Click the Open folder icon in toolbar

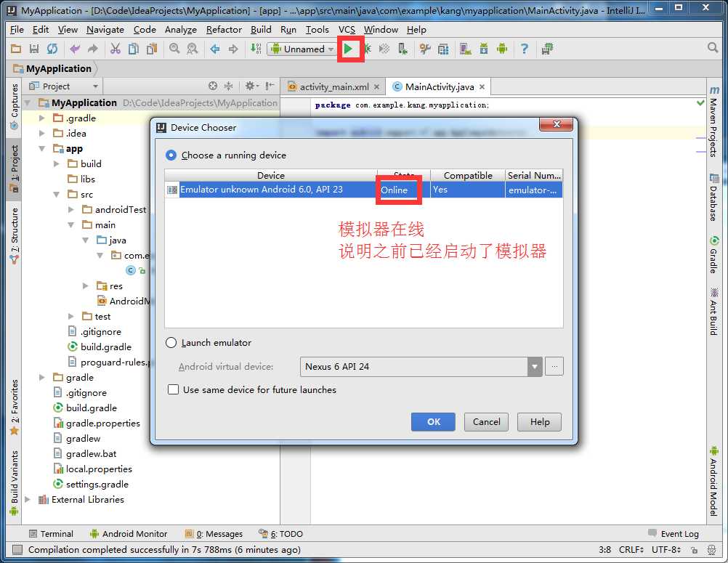pos(16,49)
